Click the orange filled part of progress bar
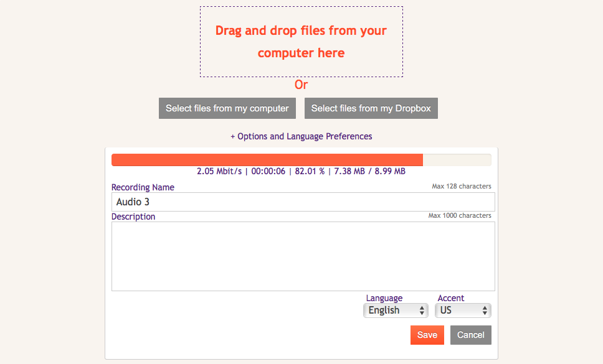Viewport: 603px width, 364px height. pos(267,160)
